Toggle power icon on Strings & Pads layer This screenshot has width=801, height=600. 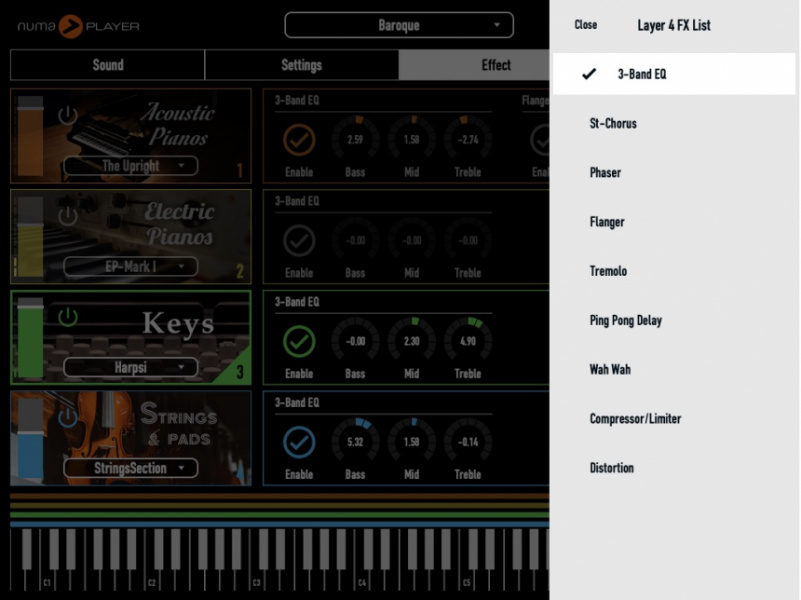(x=67, y=417)
